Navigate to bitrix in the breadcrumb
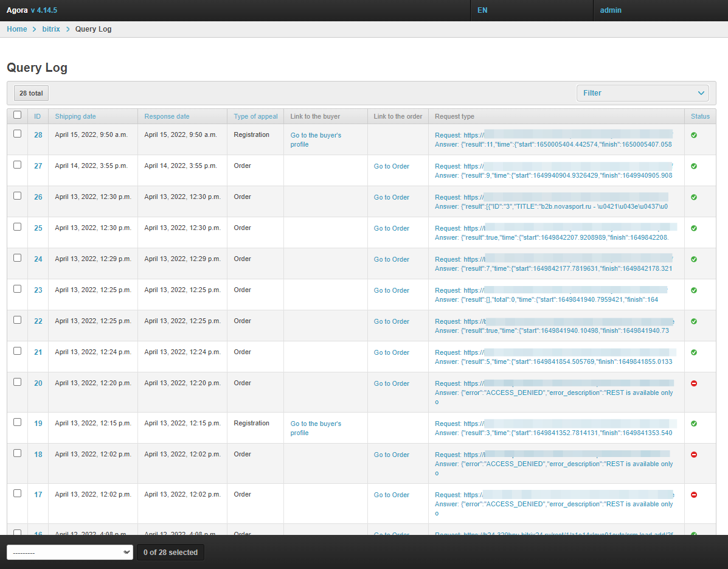 tap(51, 29)
